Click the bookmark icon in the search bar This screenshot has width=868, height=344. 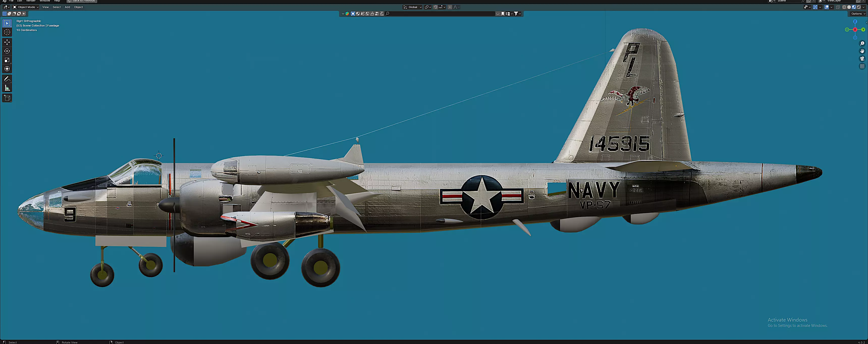click(x=503, y=13)
